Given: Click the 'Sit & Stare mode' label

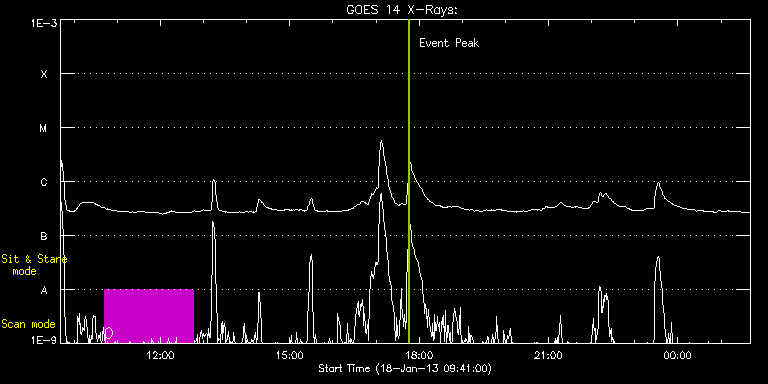Looking at the screenshot, I should point(34,265).
